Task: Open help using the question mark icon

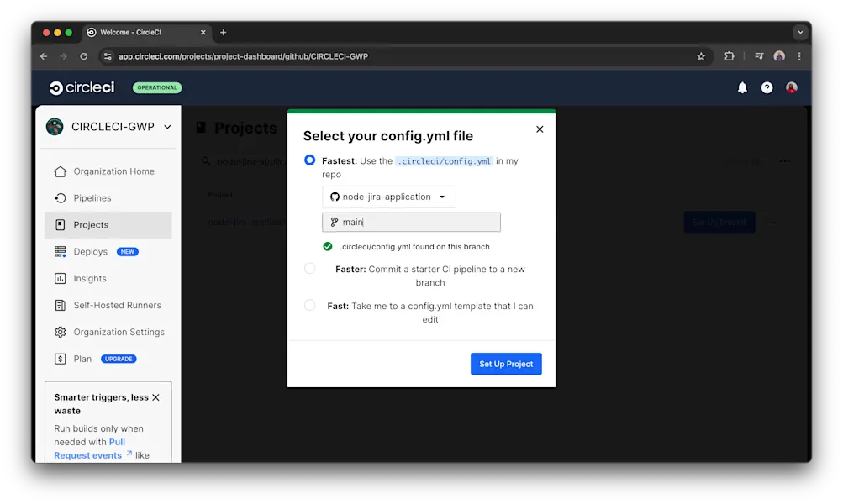Action: coord(767,87)
